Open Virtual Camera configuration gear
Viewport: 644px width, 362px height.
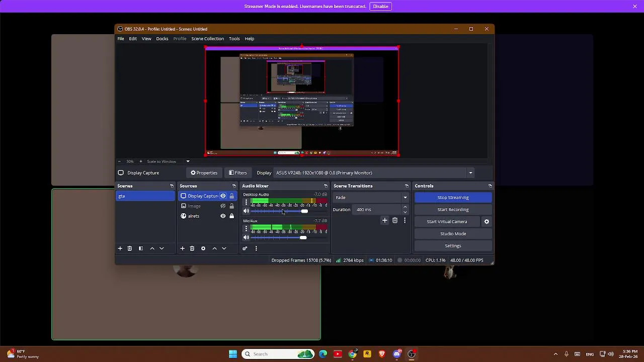[x=487, y=222]
